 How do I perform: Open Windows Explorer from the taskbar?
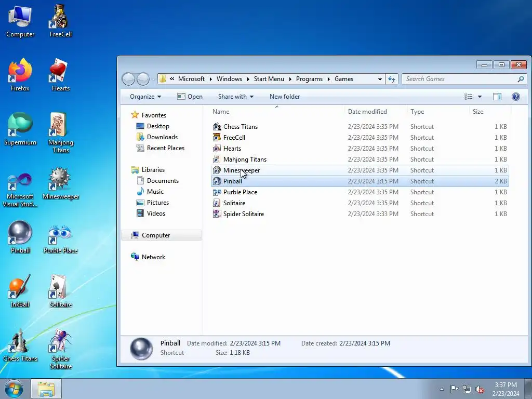[46, 389]
